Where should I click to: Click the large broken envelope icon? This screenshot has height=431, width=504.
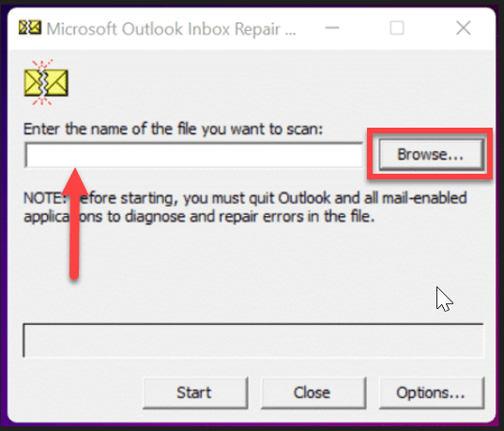click(46, 83)
